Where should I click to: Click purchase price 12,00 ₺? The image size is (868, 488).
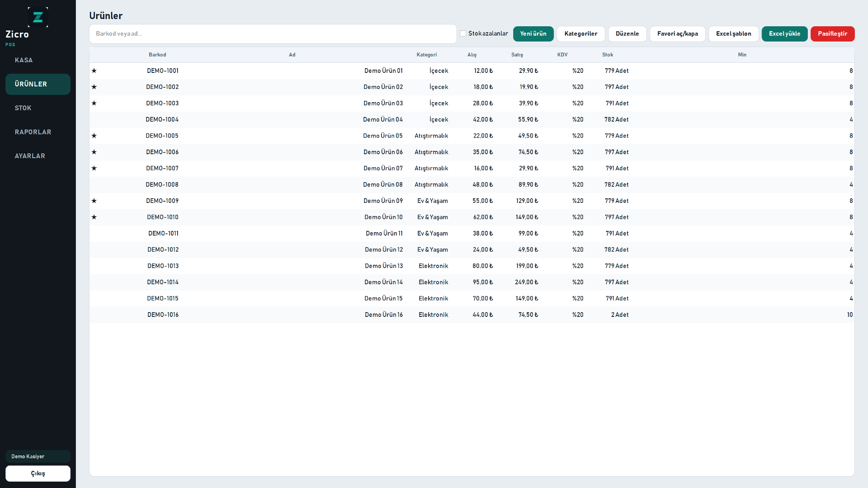[x=484, y=71]
